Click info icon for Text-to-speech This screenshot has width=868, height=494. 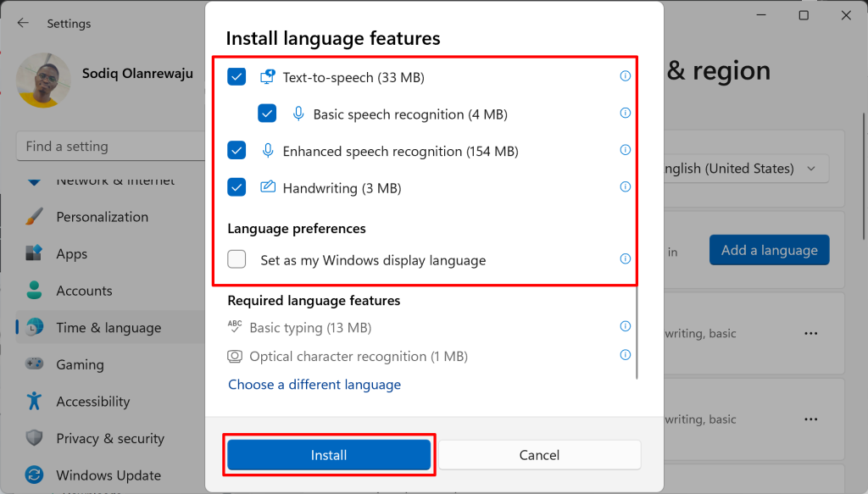(625, 75)
